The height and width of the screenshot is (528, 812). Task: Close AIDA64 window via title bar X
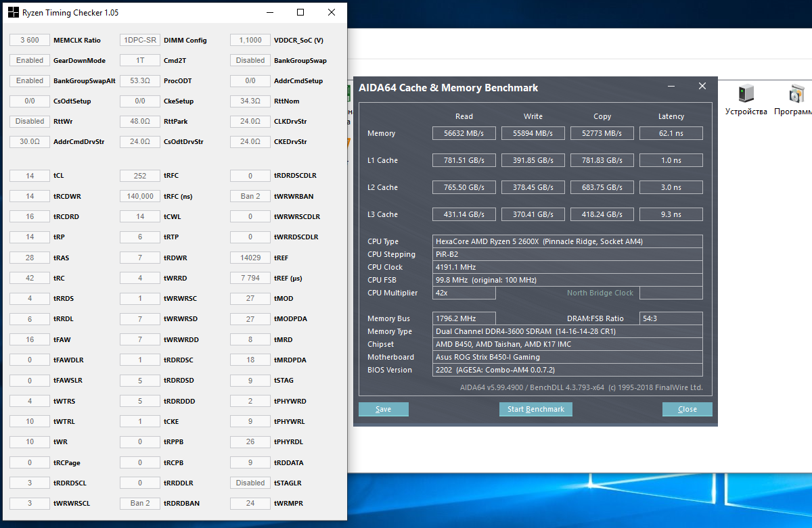[702, 87]
